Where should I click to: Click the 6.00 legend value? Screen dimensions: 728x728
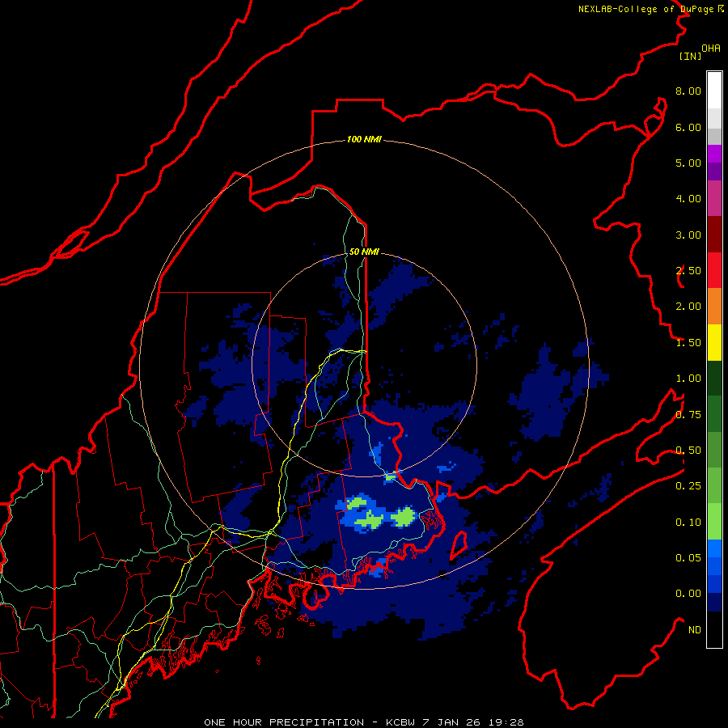pyautogui.click(x=688, y=127)
